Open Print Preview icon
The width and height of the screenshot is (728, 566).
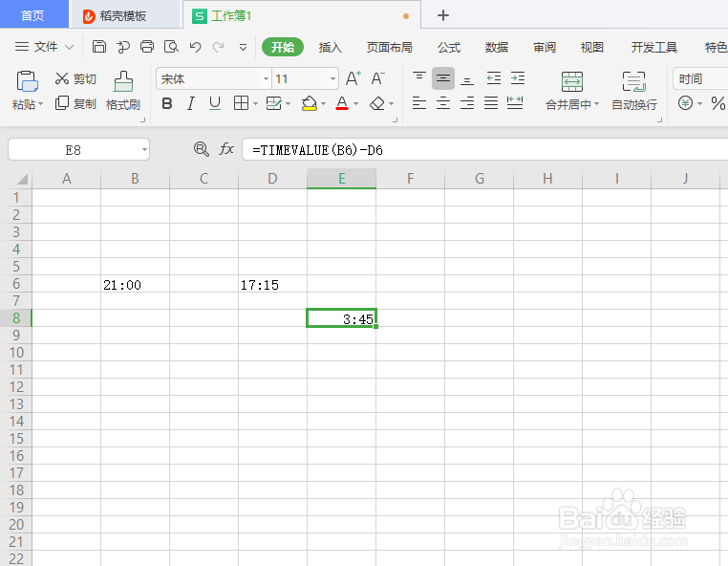coord(171,47)
